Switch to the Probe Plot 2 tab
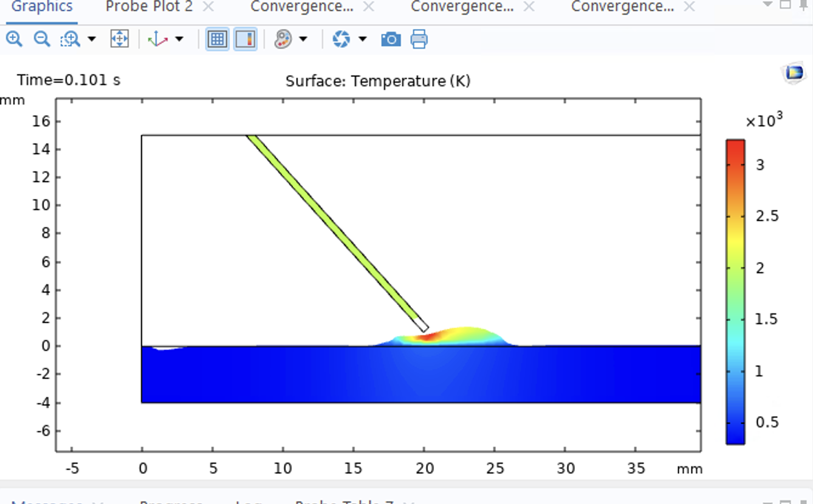 pos(149,7)
